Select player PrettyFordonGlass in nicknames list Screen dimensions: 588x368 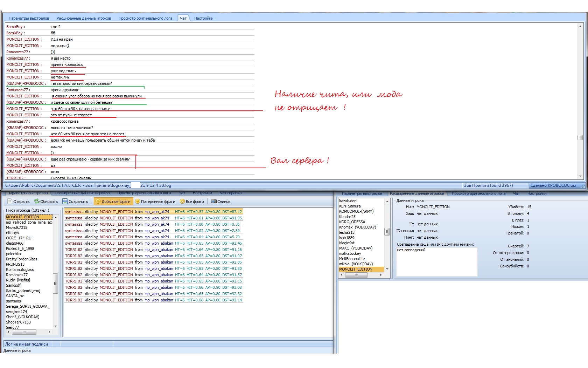pyautogui.click(x=22, y=259)
